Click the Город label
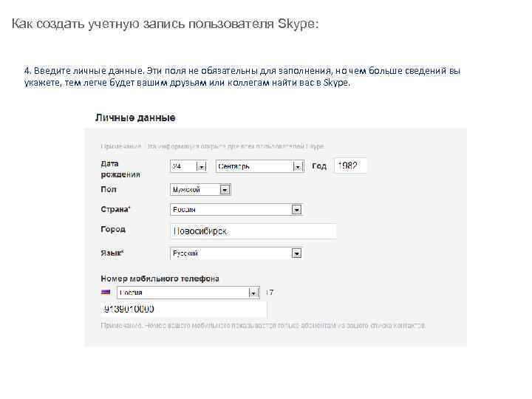Screen dimensions: 532x399 point(113,230)
